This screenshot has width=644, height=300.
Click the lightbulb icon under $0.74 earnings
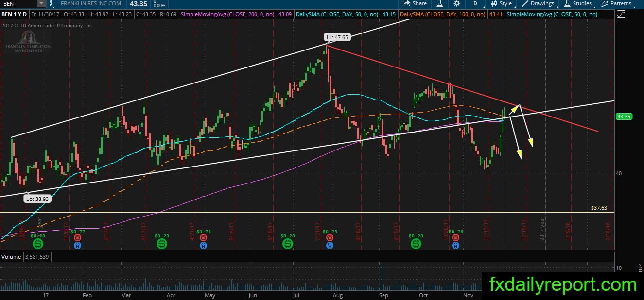tap(204, 246)
